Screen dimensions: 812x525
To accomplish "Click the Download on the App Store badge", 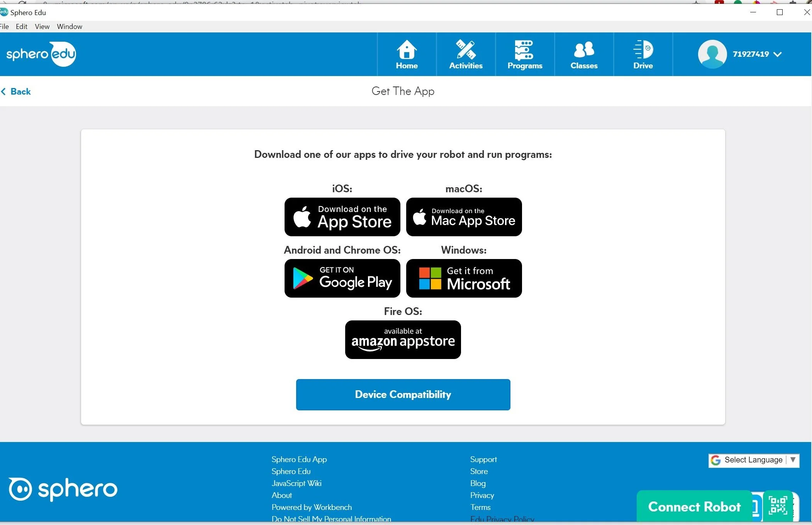I will click(342, 217).
